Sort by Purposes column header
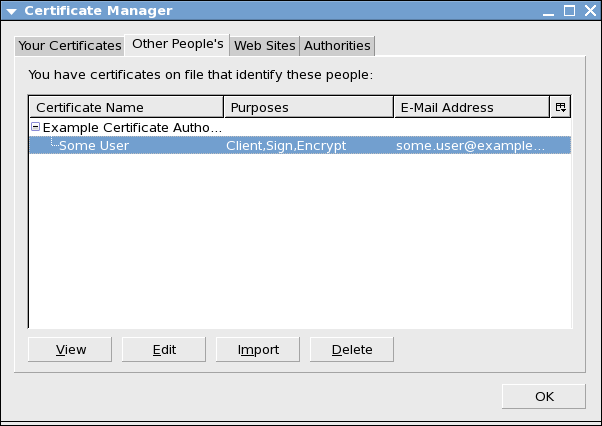This screenshot has height=426, width=602. (x=309, y=107)
